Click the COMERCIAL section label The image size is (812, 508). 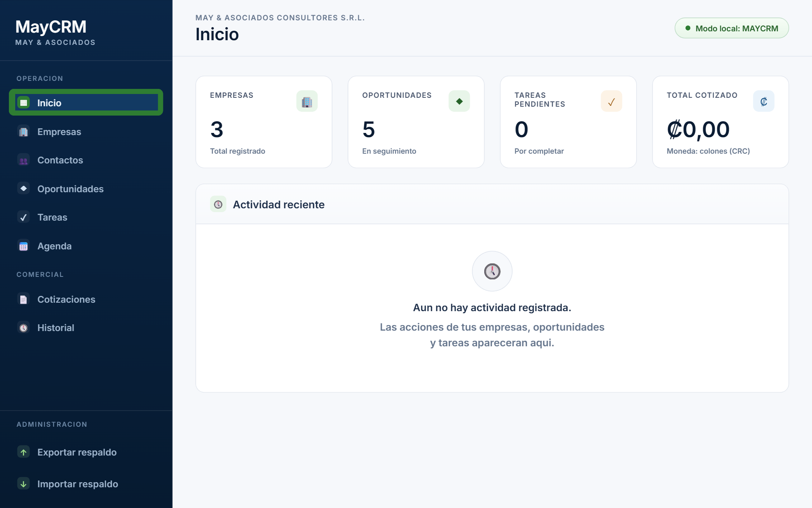click(x=40, y=275)
